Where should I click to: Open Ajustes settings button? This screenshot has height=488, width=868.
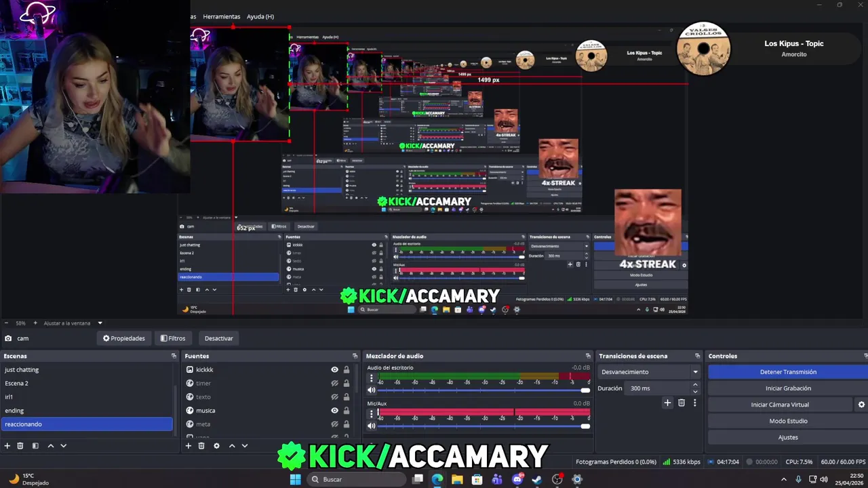(x=788, y=437)
